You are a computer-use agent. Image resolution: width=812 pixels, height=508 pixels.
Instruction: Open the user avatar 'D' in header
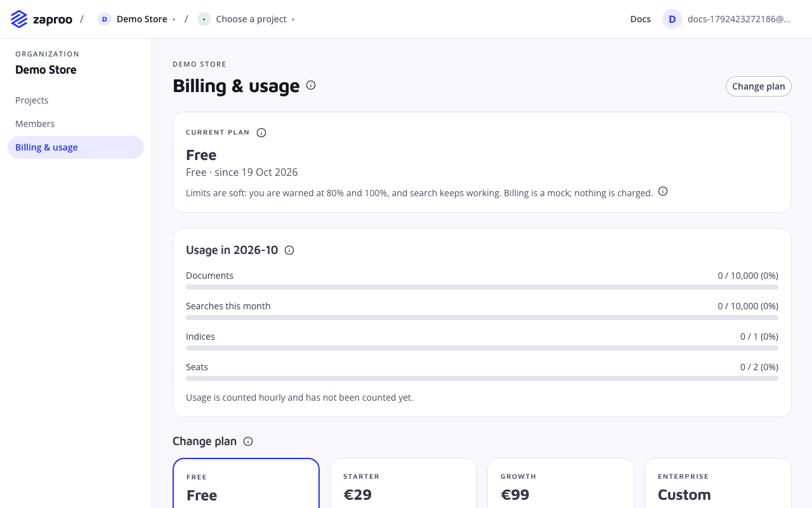672,19
